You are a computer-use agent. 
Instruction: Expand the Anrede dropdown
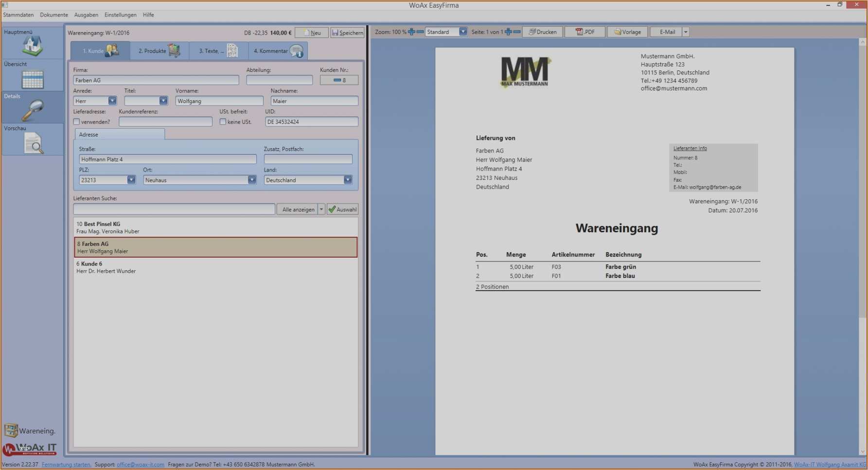coord(112,101)
